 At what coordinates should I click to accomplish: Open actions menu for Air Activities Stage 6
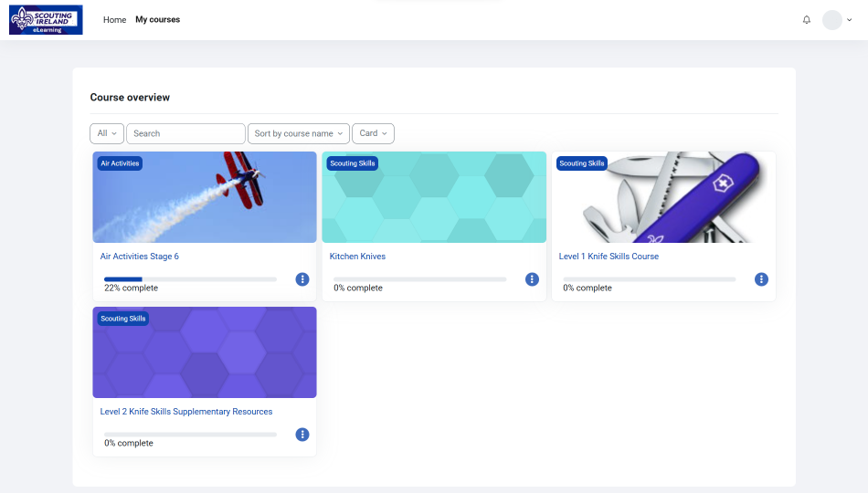point(302,279)
